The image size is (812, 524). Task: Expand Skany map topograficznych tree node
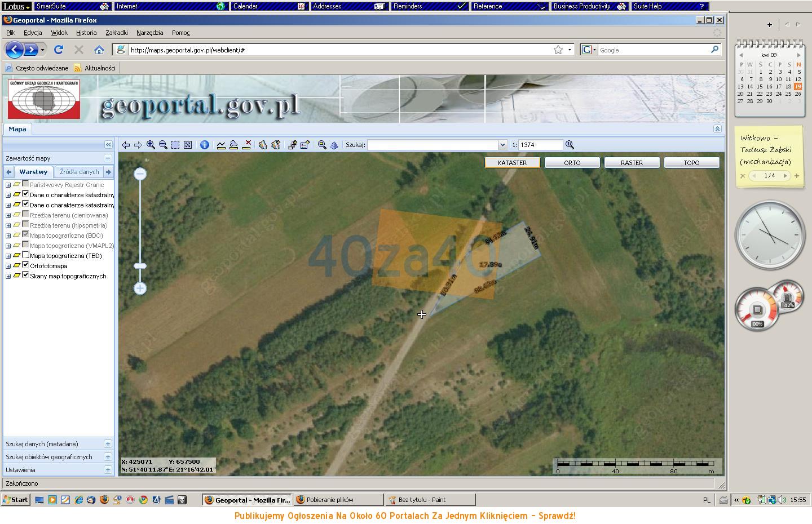point(8,276)
